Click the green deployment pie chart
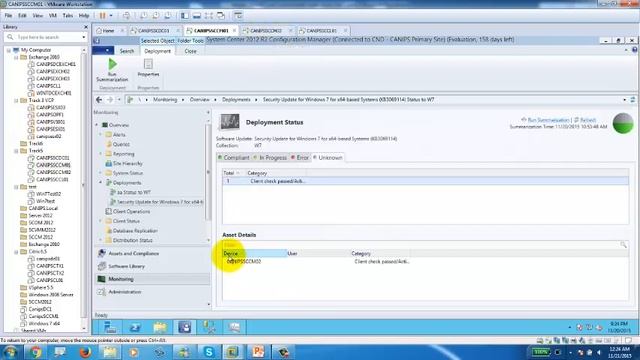 point(623,123)
